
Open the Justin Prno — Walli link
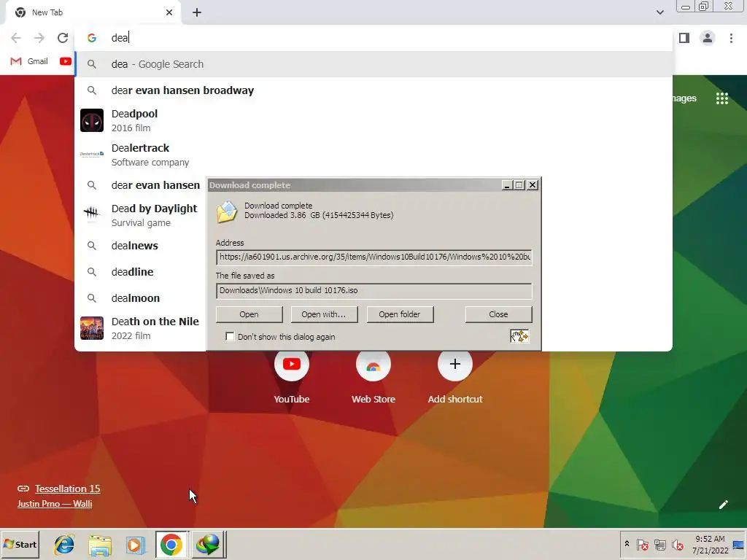coord(54,504)
